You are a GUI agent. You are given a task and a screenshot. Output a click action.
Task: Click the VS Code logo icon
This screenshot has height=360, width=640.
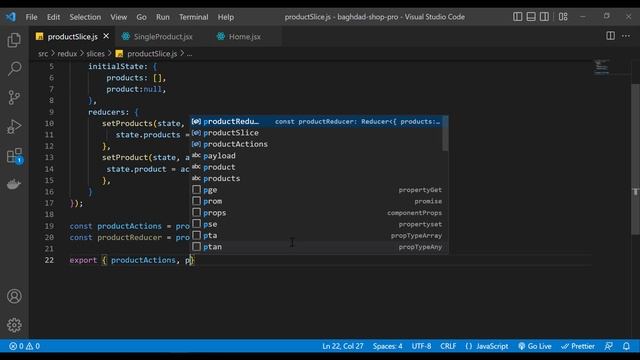[x=11, y=17]
